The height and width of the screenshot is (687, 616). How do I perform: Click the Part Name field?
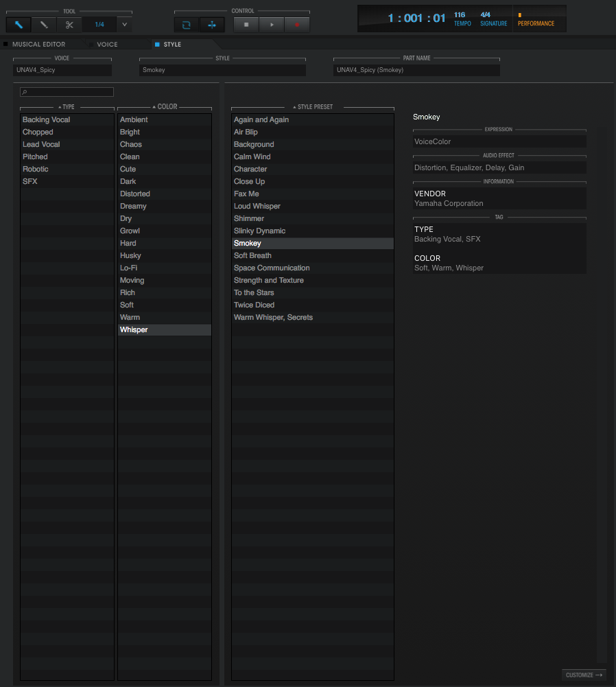pyautogui.click(x=416, y=70)
